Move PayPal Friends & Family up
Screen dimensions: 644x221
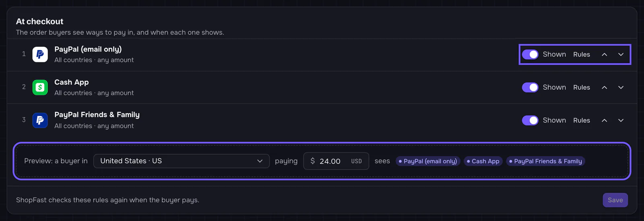click(604, 120)
